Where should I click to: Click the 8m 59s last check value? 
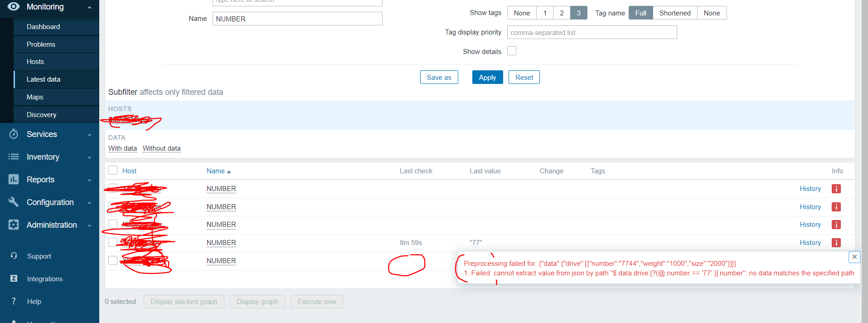(x=411, y=243)
